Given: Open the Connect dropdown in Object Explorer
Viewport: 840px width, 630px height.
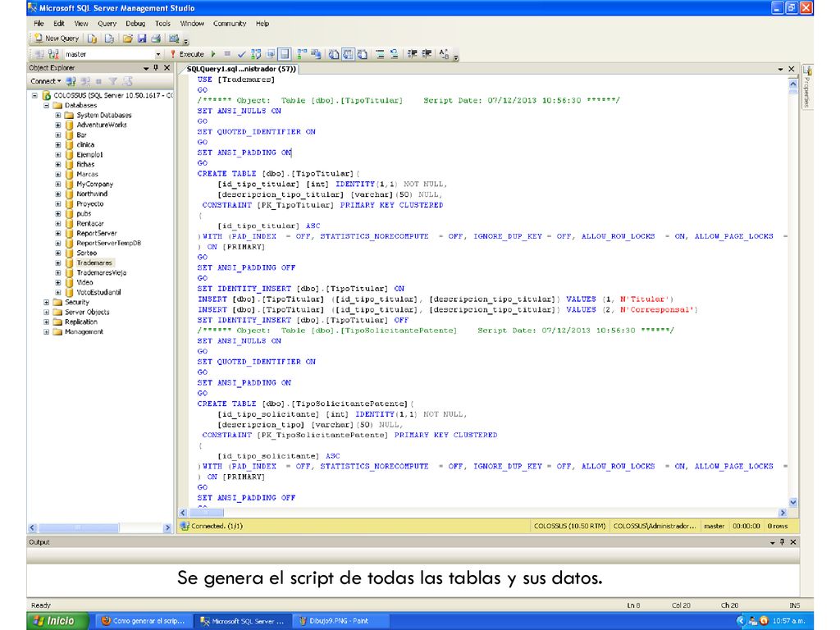Looking at the screenshot, I should point(45,81).
